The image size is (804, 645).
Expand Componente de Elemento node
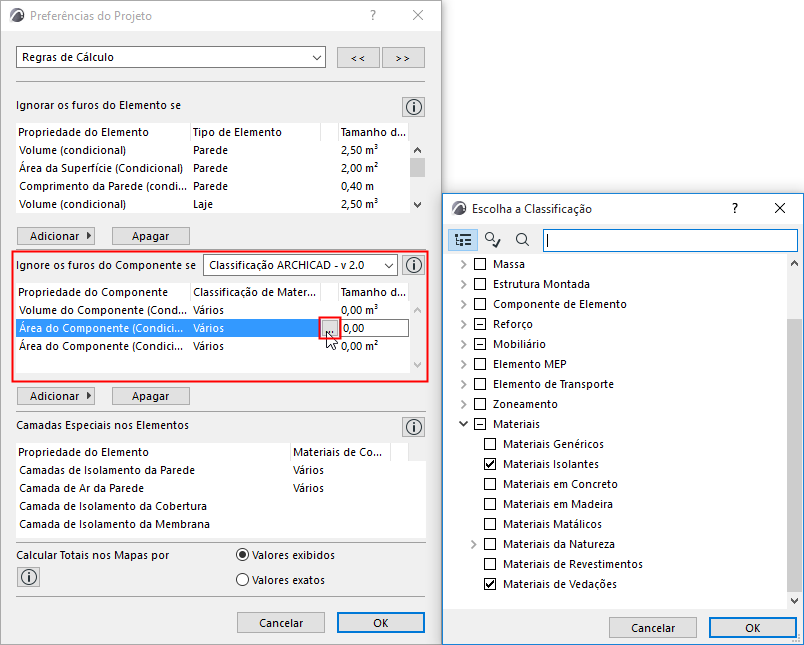coord(464,304)
